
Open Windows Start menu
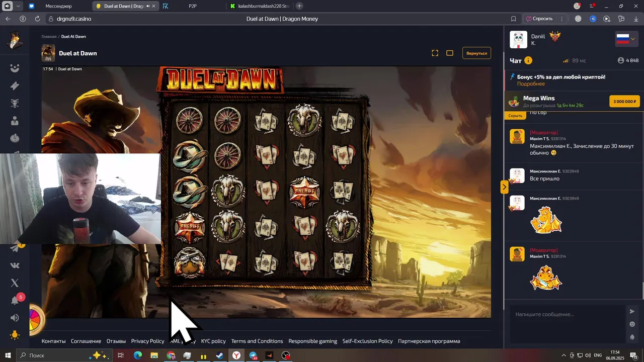coord(8,355)
